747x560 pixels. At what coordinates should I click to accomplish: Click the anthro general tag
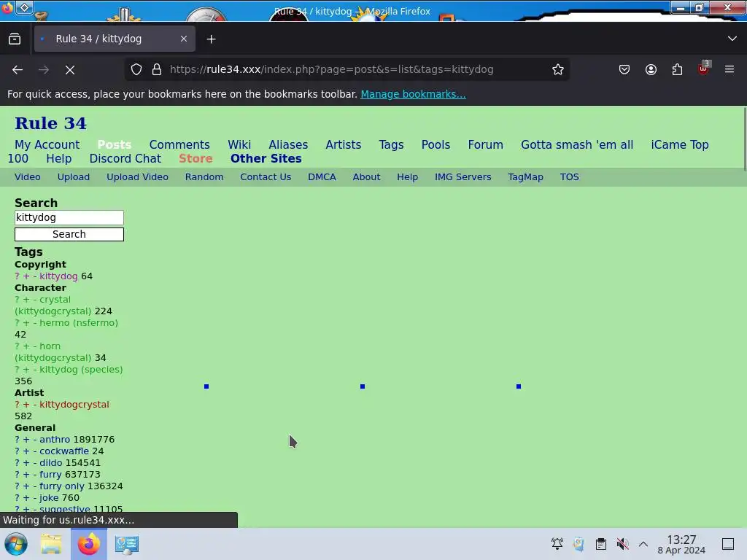coord(54,440)
